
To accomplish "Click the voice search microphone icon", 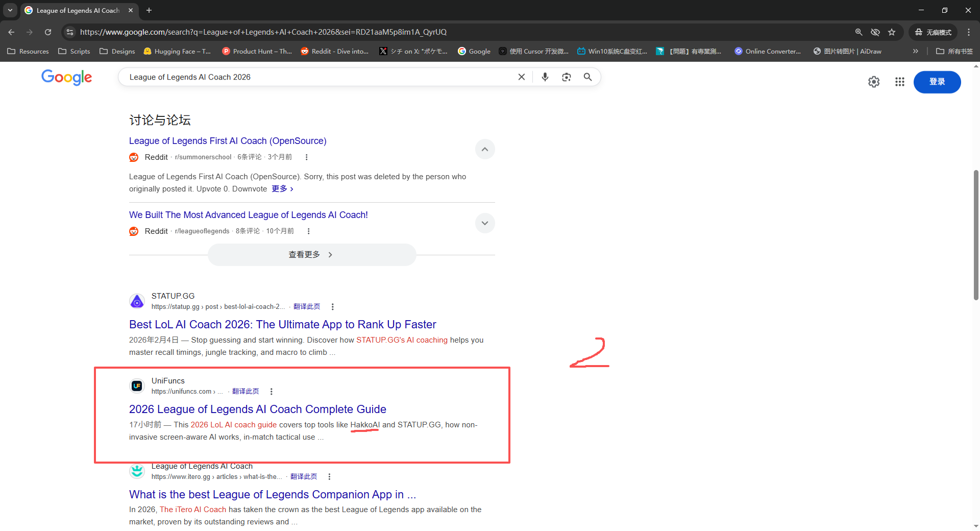I will pos(545,77).
